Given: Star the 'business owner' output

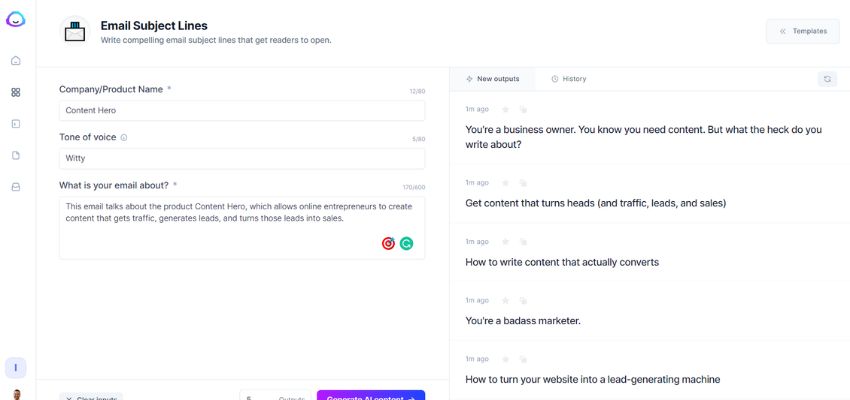Looking at the screenshot, I should tap(506, 109).
